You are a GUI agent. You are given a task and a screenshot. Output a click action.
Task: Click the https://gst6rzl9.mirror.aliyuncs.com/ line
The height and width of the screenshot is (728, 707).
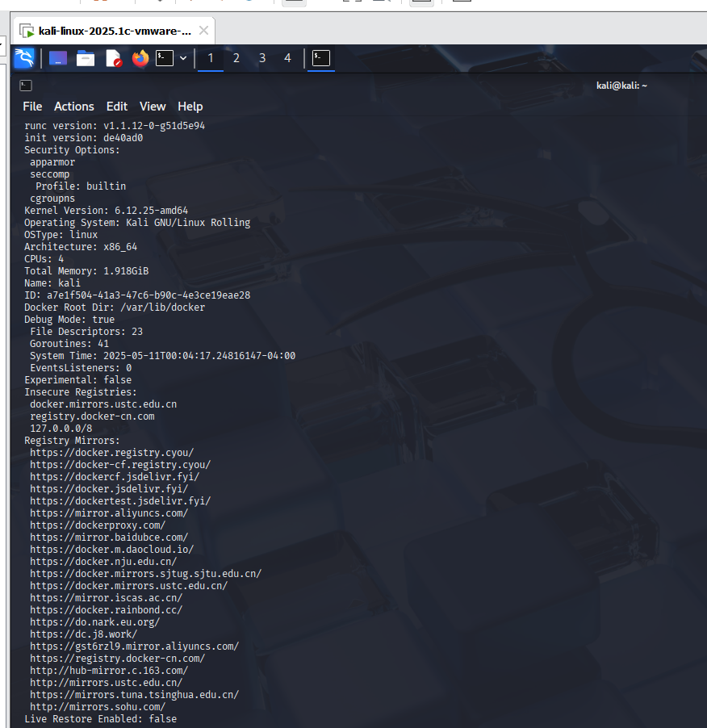(135, 646)
